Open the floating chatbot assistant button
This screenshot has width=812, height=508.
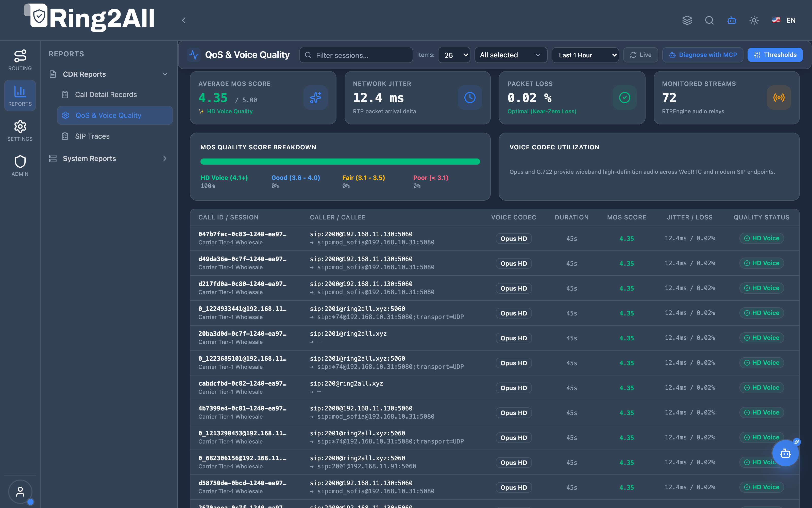[785, 453]
